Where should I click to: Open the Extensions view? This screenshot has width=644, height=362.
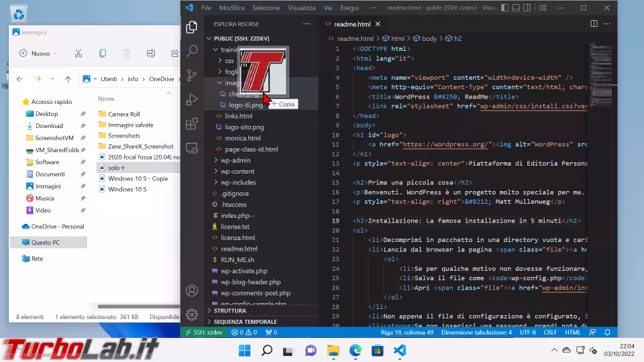click(192, 123)
